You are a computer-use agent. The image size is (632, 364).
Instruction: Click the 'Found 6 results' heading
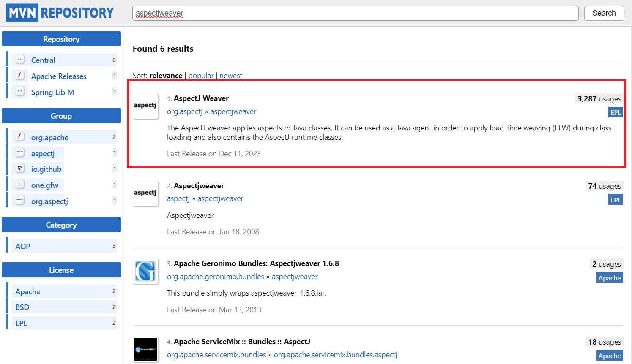click(x=163, y=49)
